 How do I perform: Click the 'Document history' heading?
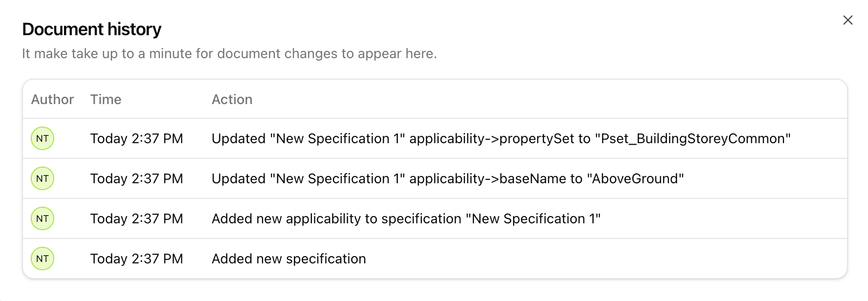92,29
